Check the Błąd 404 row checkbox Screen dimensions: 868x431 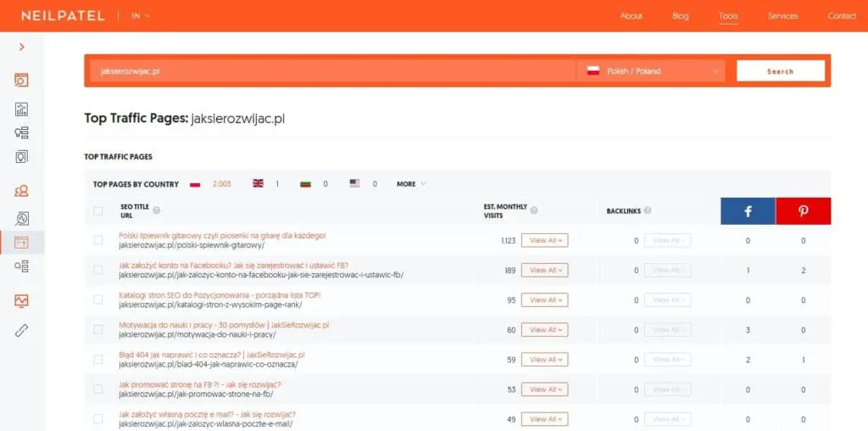coord(98,360)
